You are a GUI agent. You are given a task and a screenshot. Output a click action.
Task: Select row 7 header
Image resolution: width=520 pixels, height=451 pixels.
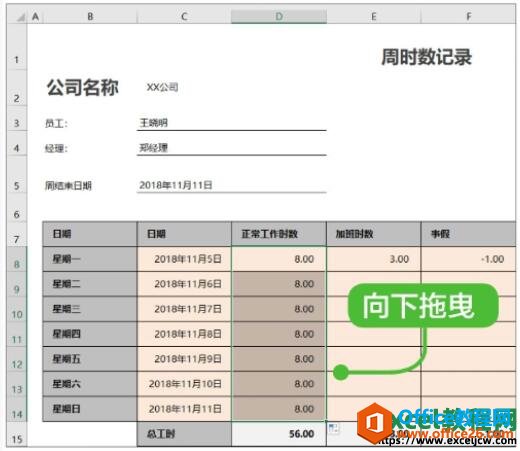[x=17, y=234]
